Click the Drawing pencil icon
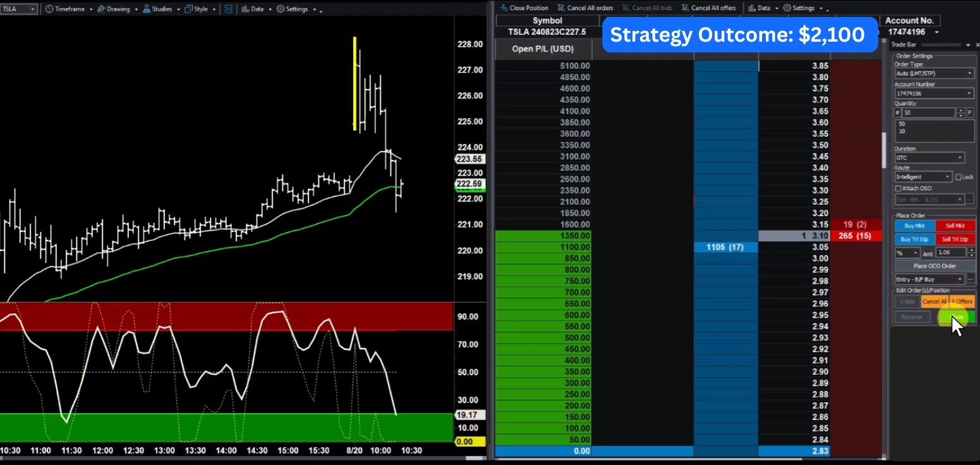This screenshot has width=980, height=465. coord(101,9)
